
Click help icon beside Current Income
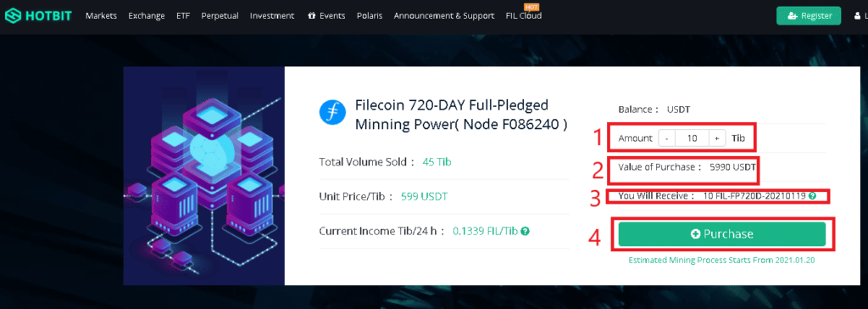pyautogui.click(x=526, y=231)
